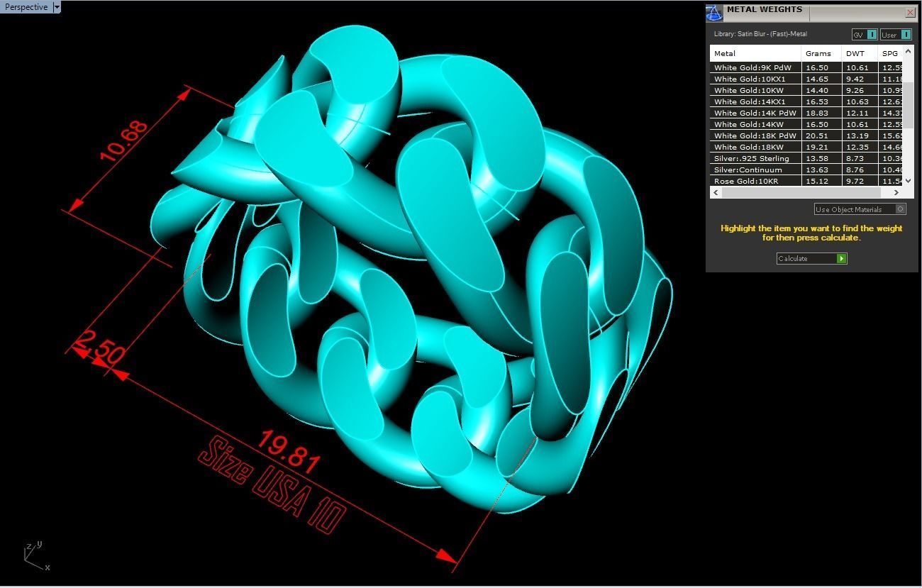Enable Use Object Materials option
The image size is (922, 588).
(860, 209)
